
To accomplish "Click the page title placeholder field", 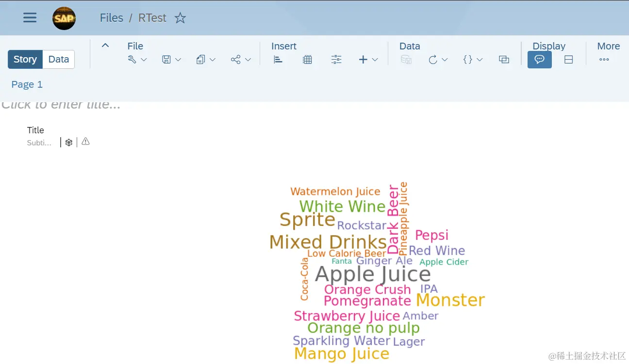I will [x=61, y=105].
